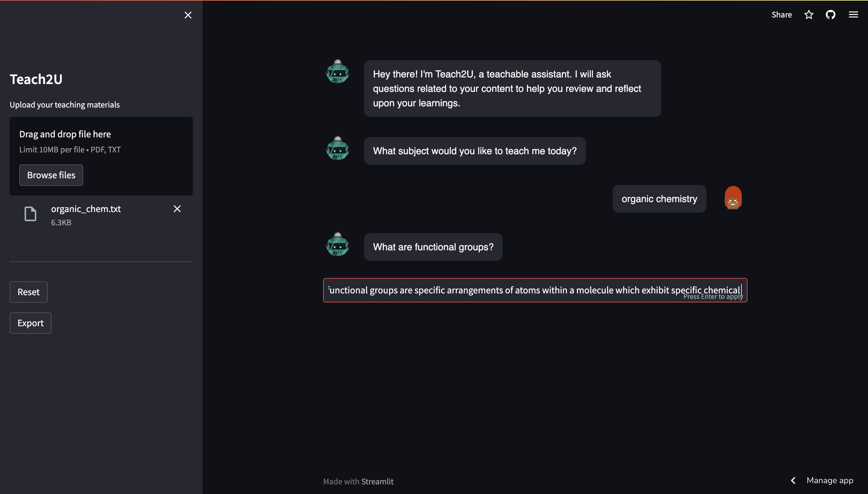Viewport: 868px width, 494px height.
Task: Click the Reset button
Action: pyautogui.click(x=29, y=292)
